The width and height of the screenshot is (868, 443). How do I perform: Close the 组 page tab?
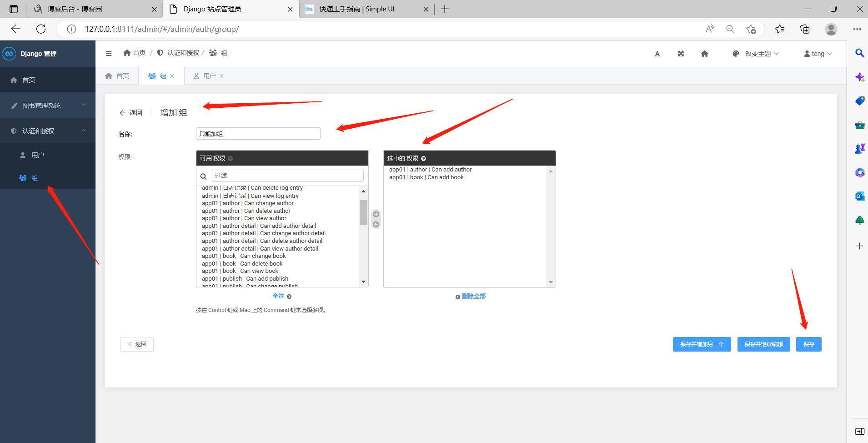pos(172,76)
